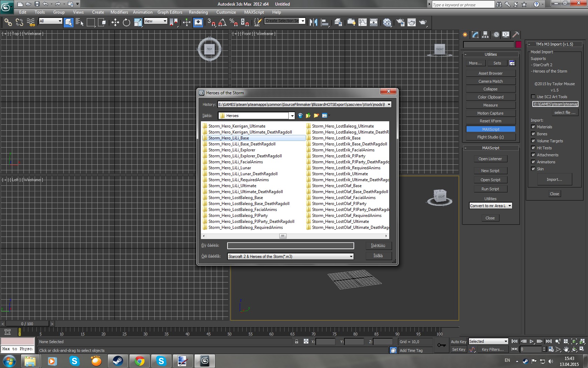Image resolution: width=588 pixels, height=368 pixels.
Task: Uncheck the Materials import checkbox
Action: tap(533, 127)
